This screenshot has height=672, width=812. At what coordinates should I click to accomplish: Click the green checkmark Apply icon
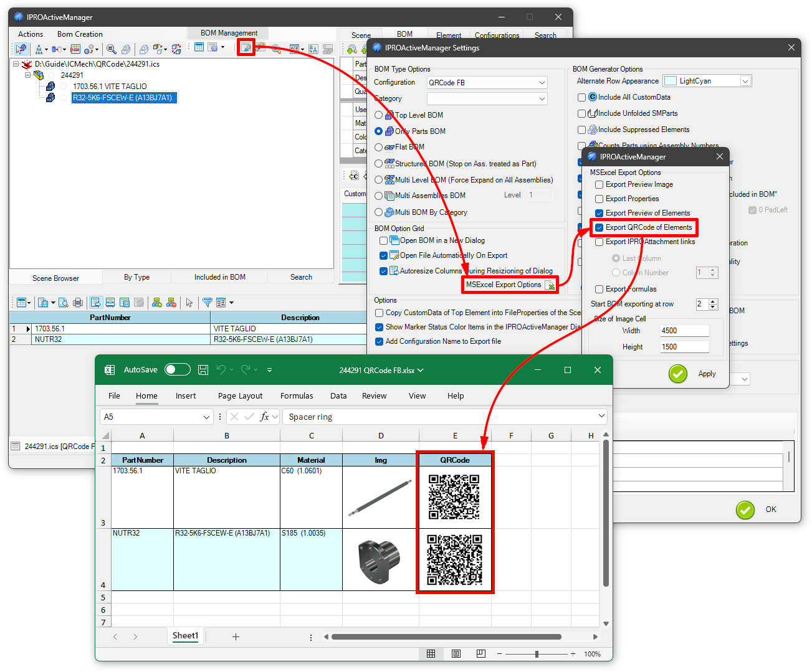[x=677, y=374]
